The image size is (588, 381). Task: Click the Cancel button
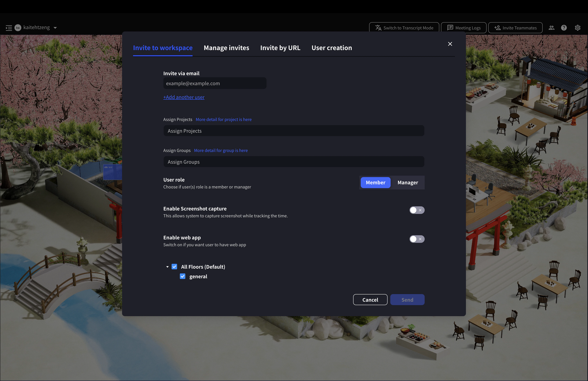click(370, 300)
